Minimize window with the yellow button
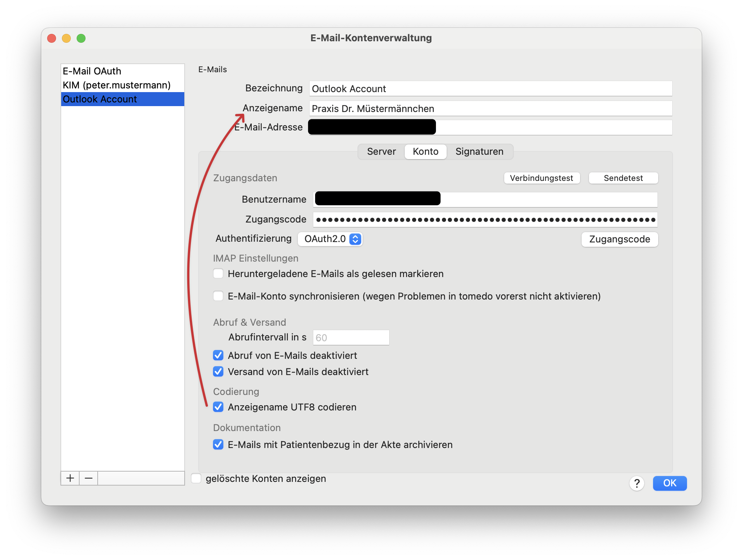The width and height of the screenshot is (743, 560). click(66, 38)
